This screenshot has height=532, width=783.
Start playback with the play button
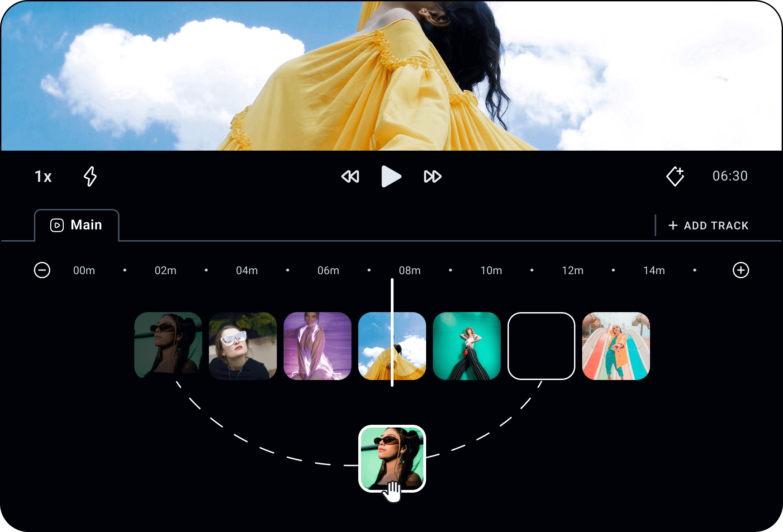click(392, 176)
